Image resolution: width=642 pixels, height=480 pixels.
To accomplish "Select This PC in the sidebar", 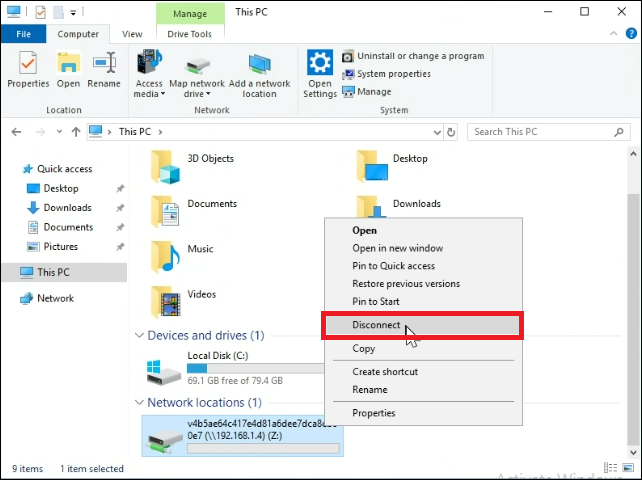I will tap(64, 272).
